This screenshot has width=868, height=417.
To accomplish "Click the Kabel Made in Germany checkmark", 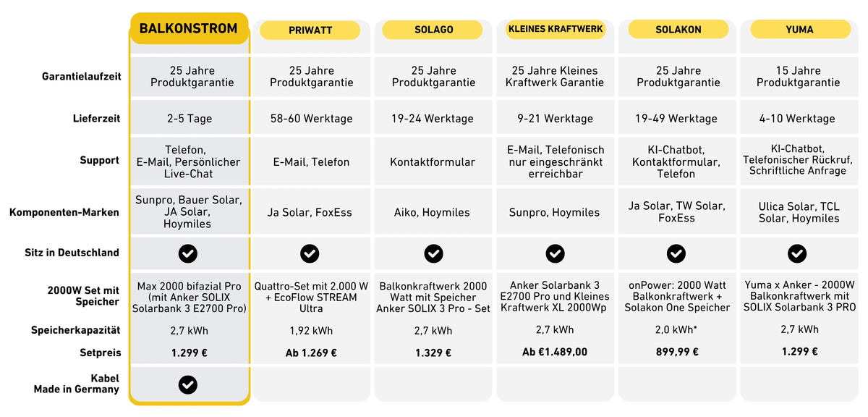I will pyautogui.click(x=188, y=384).
